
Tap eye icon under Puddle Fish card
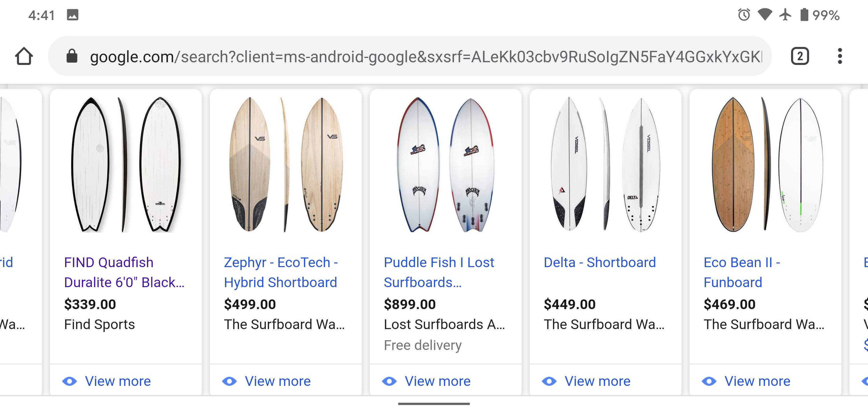tap(389, 381)
